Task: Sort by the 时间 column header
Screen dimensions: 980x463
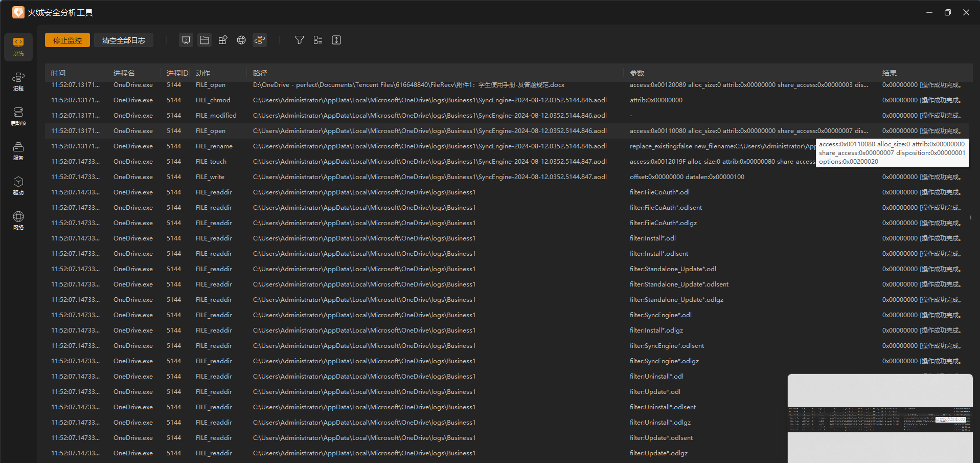Action: pyautogui.click(x=58, y=73)
